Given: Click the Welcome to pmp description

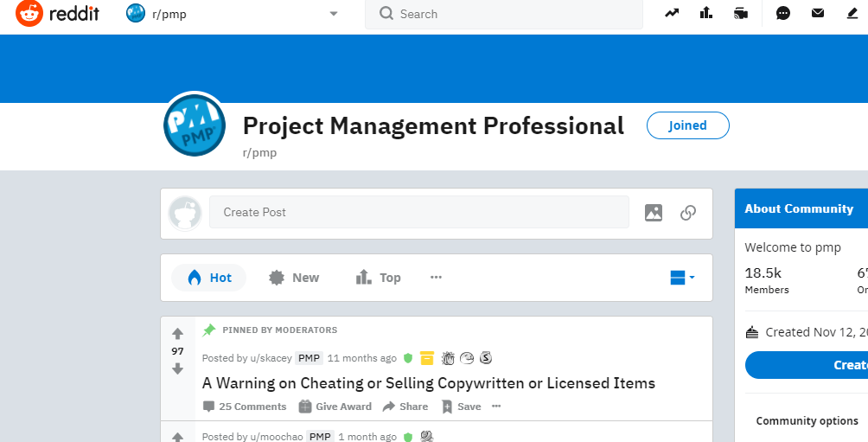Looking at the screenshot, I should (793, 247).
